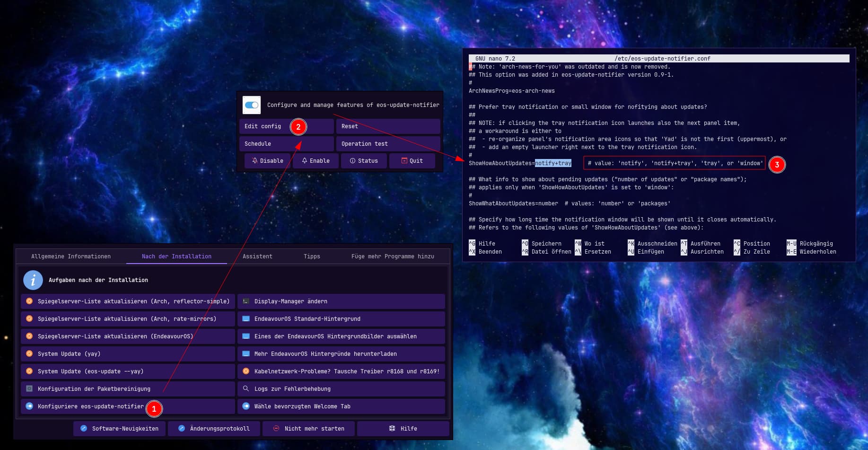This screenshot has height=450, width=868.
Task: Click the toggle icon in notifier dialog header
Action: (252, 105)
